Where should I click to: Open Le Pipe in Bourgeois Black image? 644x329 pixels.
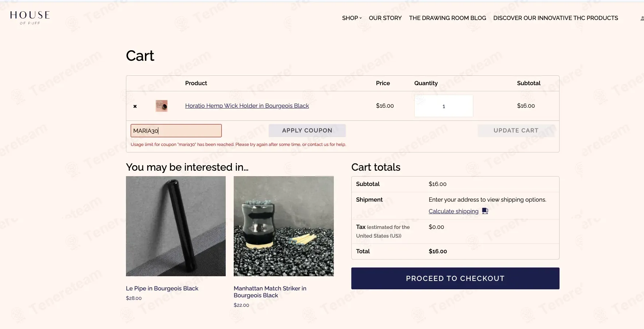176,226
